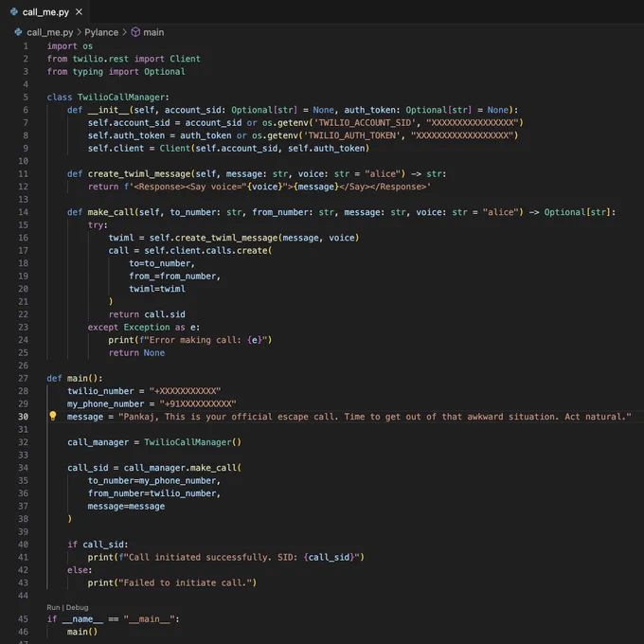Click 'to=to_number,' on line 18
The width and height of the screenshot is (644, 644).
162,263
